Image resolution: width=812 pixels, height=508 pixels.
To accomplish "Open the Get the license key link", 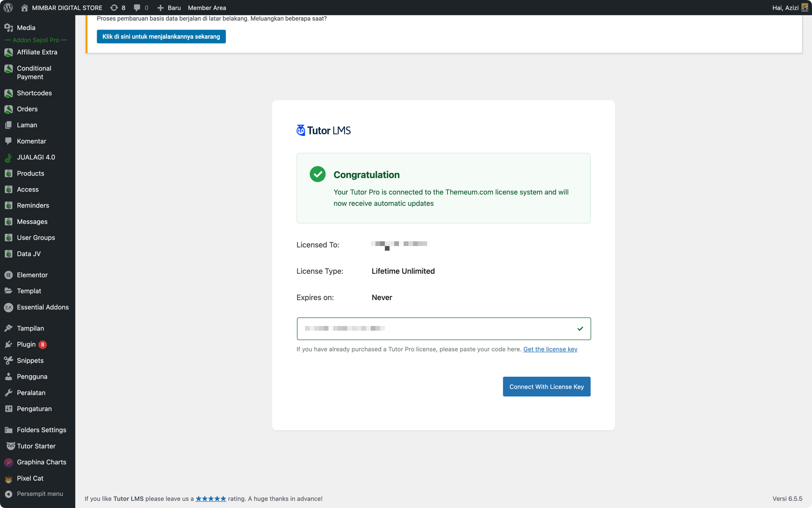I will 550,349.
